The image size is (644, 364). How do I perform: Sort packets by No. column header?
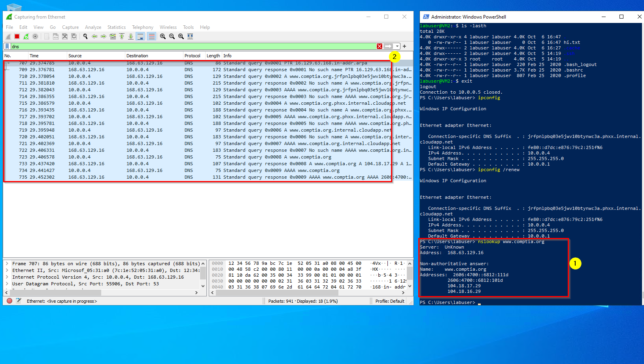click(x=16, y=56)
